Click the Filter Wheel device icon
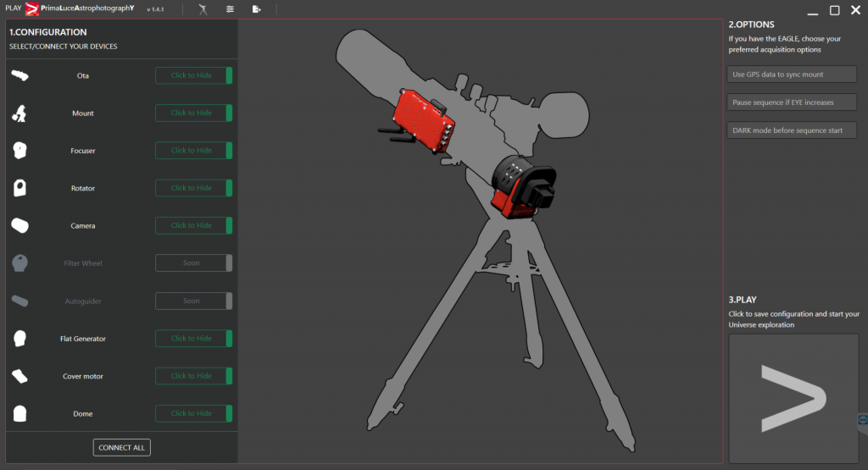Image resolution: width=868 pixels, height=470 pixels. (20, 263)
